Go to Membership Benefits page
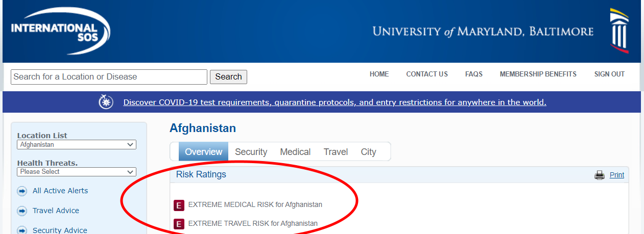The width and height of the screenshot is (644, 234). (x=538, y=74)
